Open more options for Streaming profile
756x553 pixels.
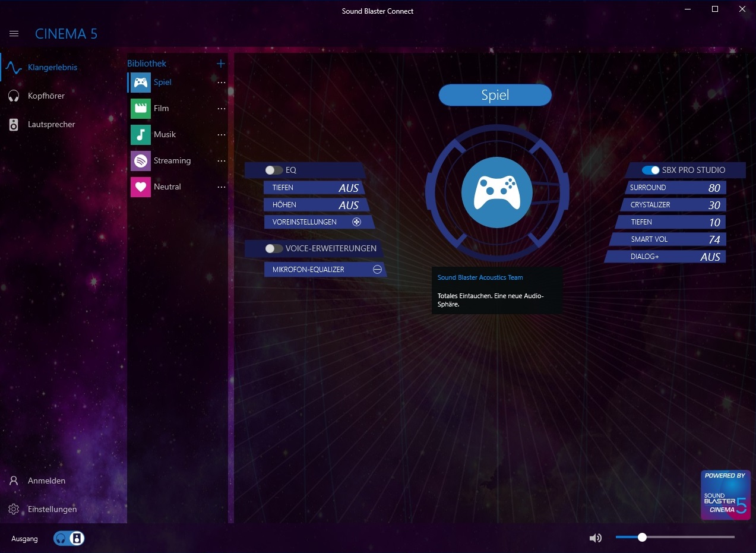(x=222, y=161)
